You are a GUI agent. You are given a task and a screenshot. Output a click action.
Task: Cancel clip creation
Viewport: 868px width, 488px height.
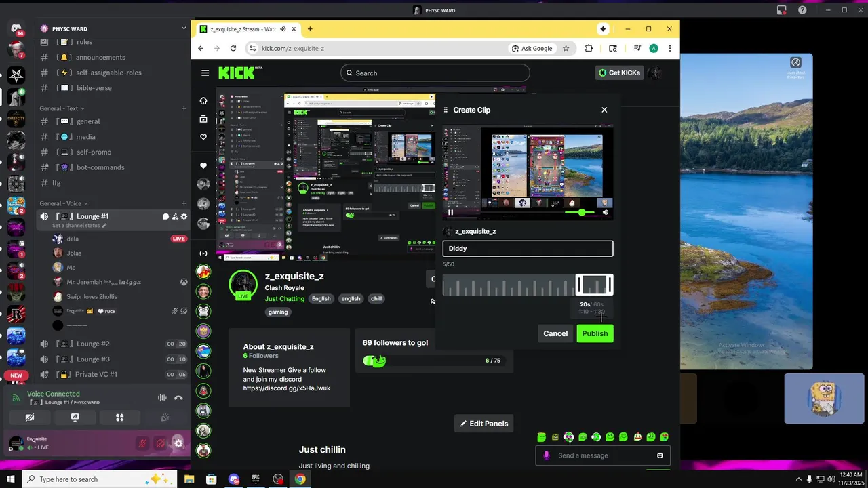(x=555, y=333)
